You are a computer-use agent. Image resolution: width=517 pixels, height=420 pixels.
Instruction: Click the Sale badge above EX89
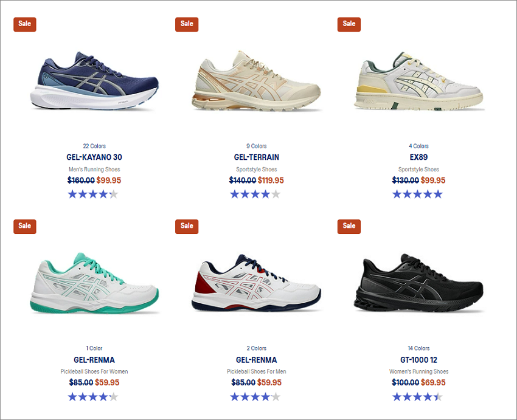pyautogui.click(x=349, y=24)
